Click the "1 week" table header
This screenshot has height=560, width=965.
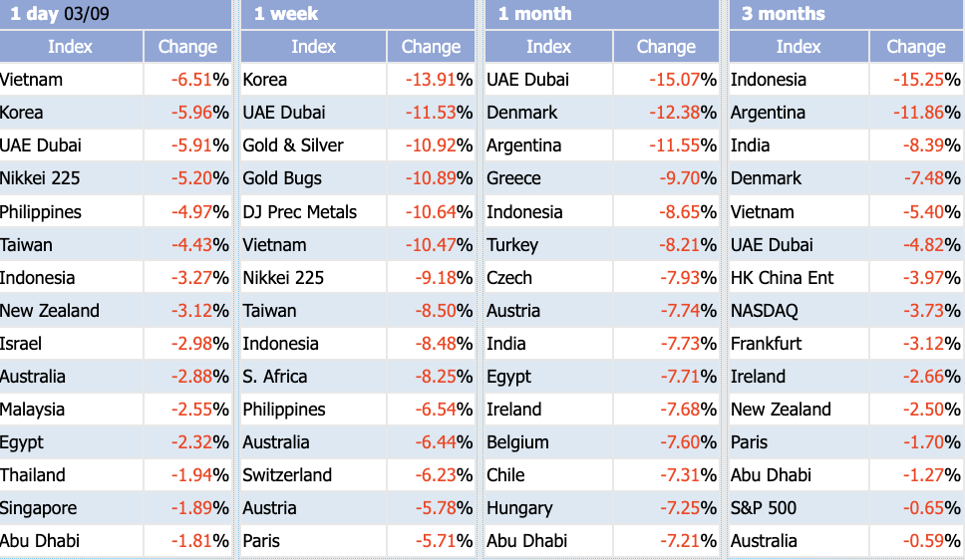[x=273, y=14]
